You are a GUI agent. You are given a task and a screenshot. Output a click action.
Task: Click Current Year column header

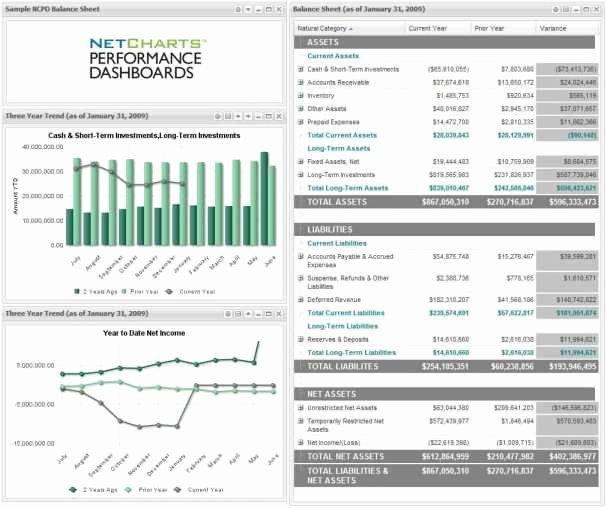pyautogui.click(x=438, y=28)
